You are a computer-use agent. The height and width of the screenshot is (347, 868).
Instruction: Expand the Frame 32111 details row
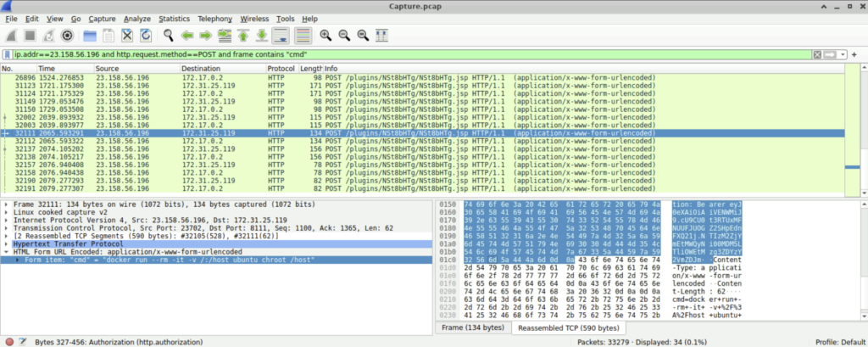tap(5, 204)
